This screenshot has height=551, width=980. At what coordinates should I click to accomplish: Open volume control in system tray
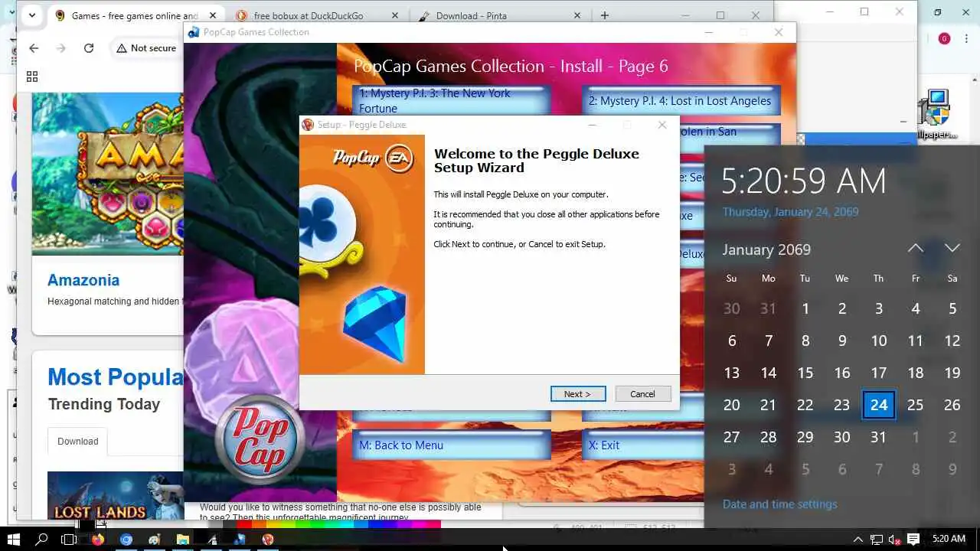pyautogui.click(x=894, y=540)
